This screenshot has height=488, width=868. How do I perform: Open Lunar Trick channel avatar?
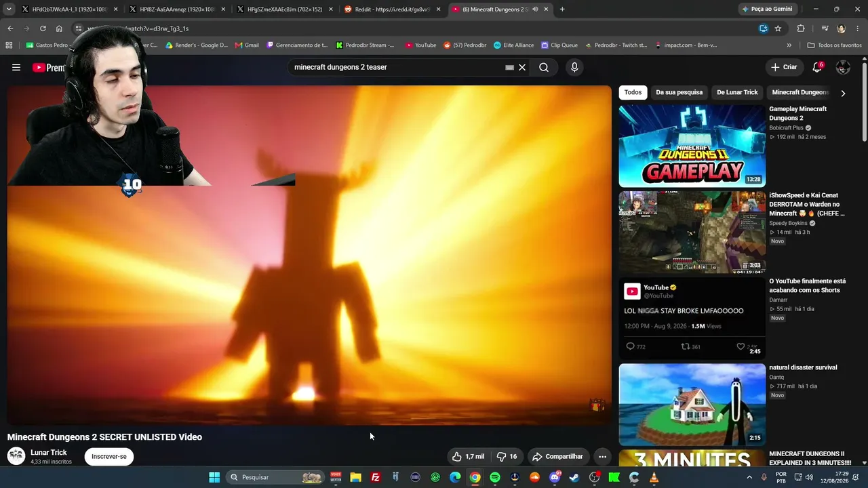point(16,456)
